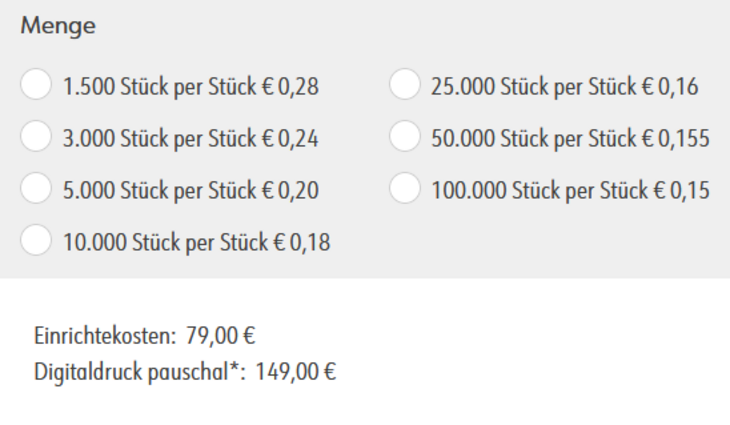The height and width of the screenshot is (425, 730).
Task: Click the label text '1.500 Stück per Stück € 0,28'
Action: click(191, 87)
